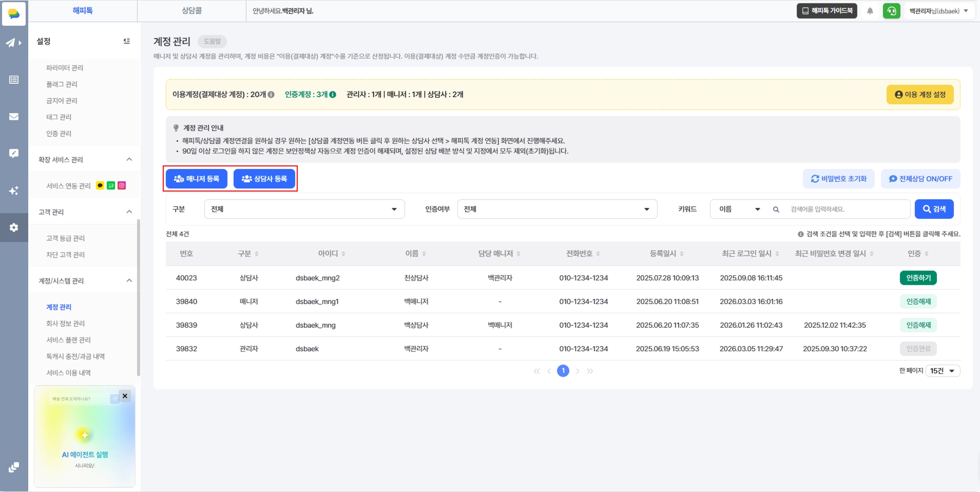Open 차단 고객 관리 menu item
980x492 pixels.
click(x=66, y=255)
